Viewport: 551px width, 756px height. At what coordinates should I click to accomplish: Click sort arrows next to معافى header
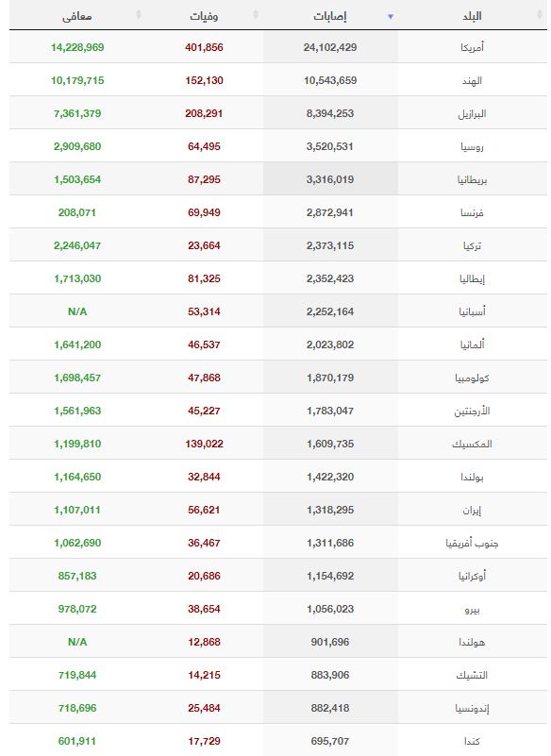click(139, 15)
